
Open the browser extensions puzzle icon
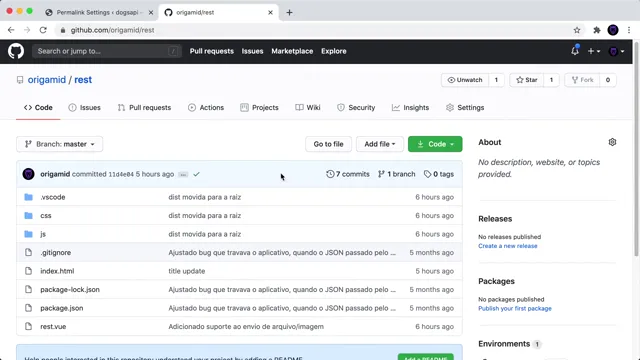[597, 30]
